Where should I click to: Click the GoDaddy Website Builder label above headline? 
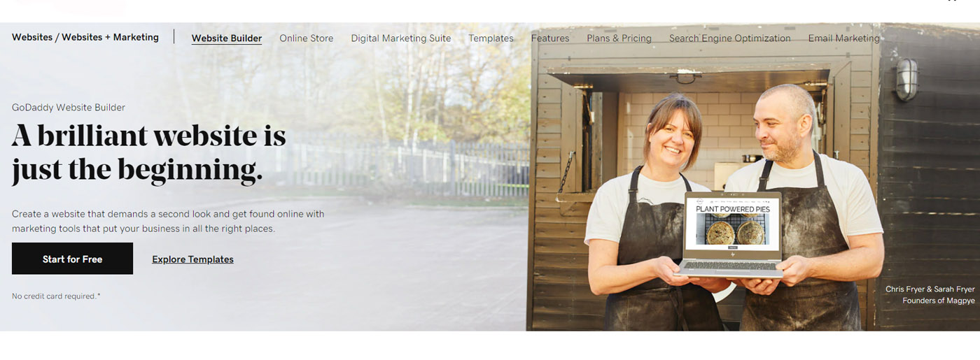point(69,108)
